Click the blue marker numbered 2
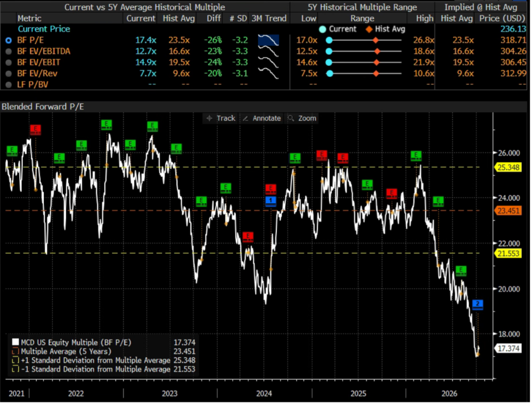Screen dimensions: 532x404 pyautogui.click(x=477, y=305)
